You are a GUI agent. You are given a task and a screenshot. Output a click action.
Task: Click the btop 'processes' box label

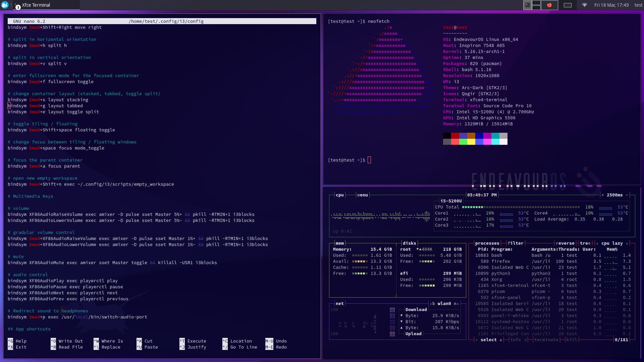point(487,243)
